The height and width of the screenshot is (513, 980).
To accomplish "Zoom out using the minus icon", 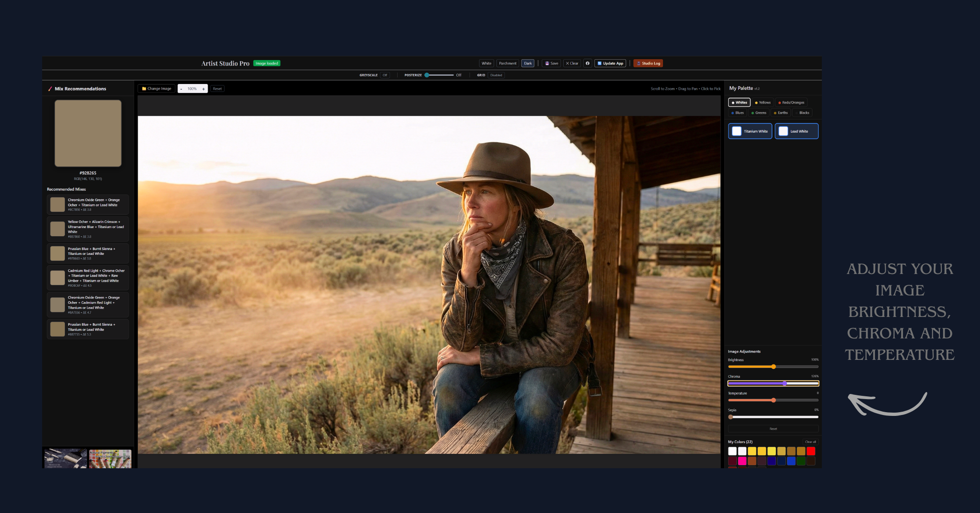I will [181, 89].
